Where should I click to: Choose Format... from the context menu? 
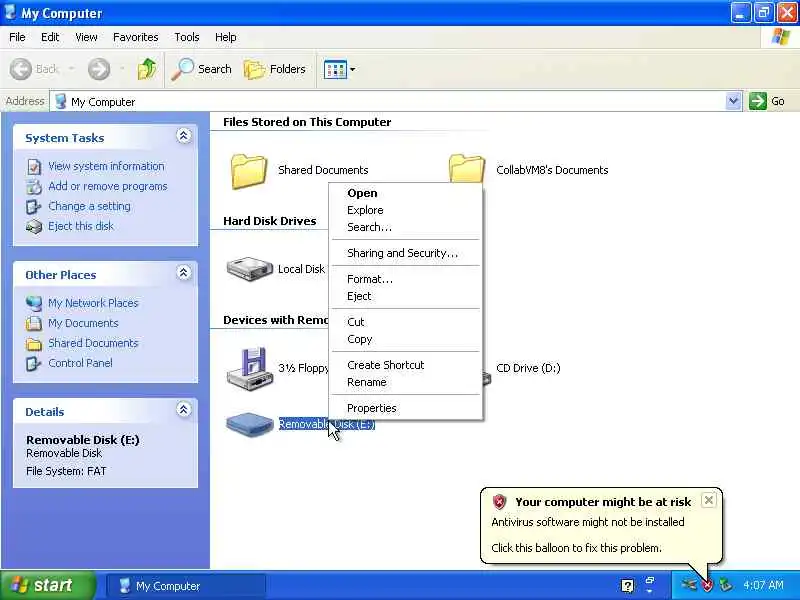pyautogui.click(x=406, y=279)
